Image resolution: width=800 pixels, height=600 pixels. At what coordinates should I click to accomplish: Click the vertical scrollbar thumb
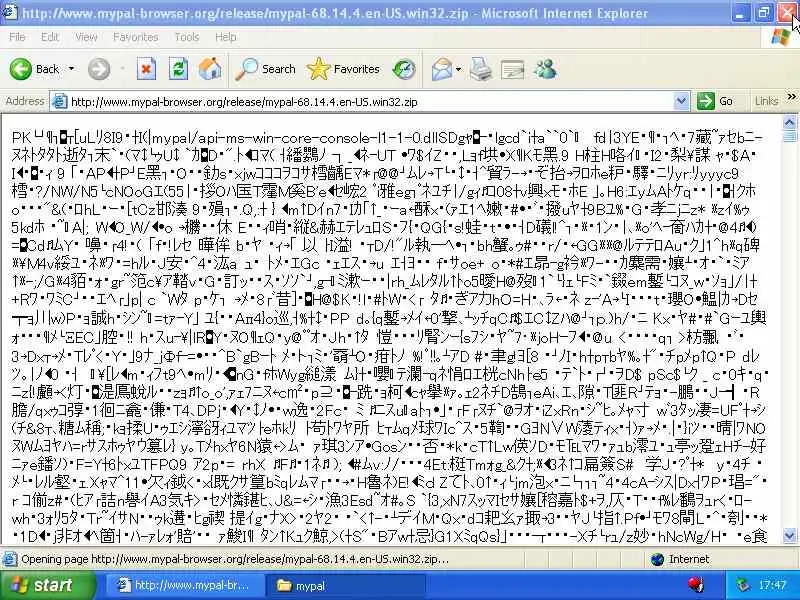(x=789, y=136)
